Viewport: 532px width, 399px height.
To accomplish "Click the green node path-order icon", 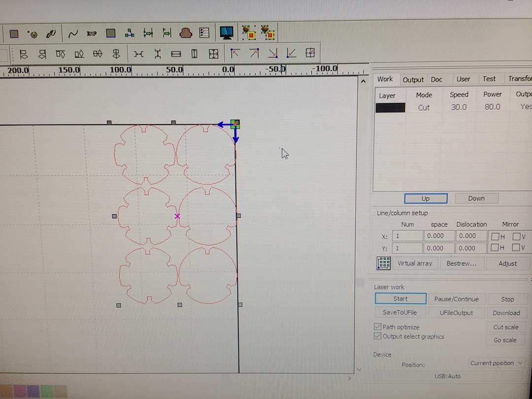I will click(129, 33).
